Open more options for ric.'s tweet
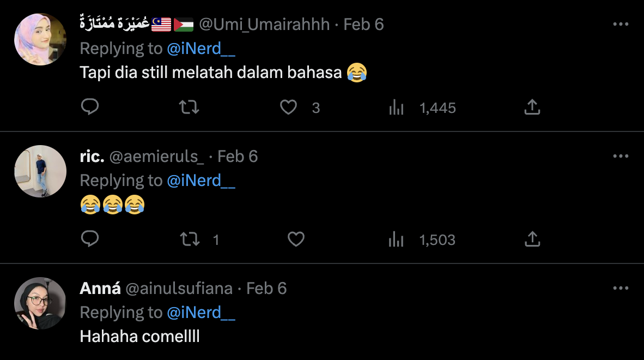This screenshot has height=360, width=644. (x=621, y=157)
